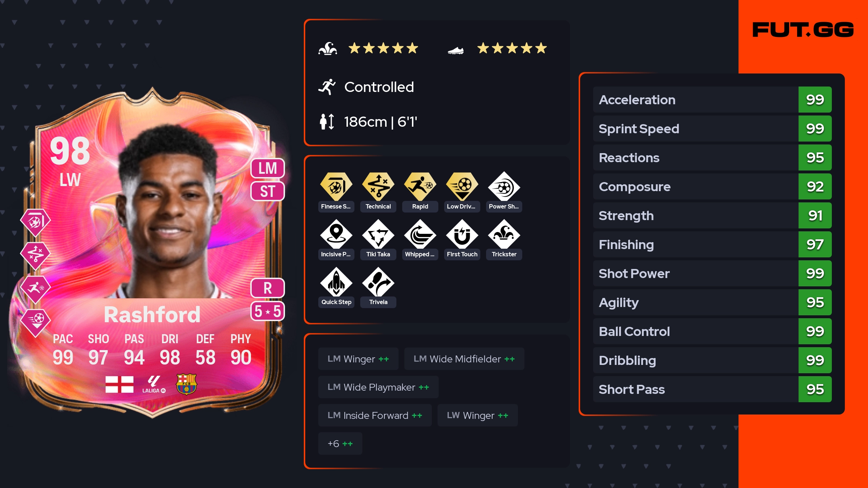The height and width of the screenshot is (488, 868).
Task: Open the FUT.GG logo link
Action: click(803, 30)
